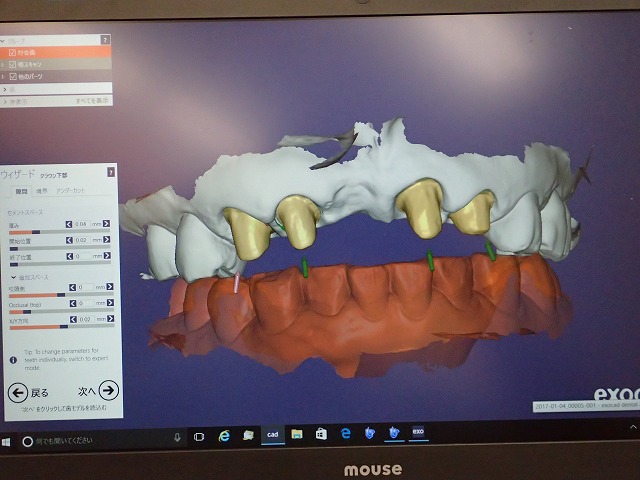Open File Explorer from the taskbar
Viewport: 640px width, 480px height.
click(x=296, y=434)
